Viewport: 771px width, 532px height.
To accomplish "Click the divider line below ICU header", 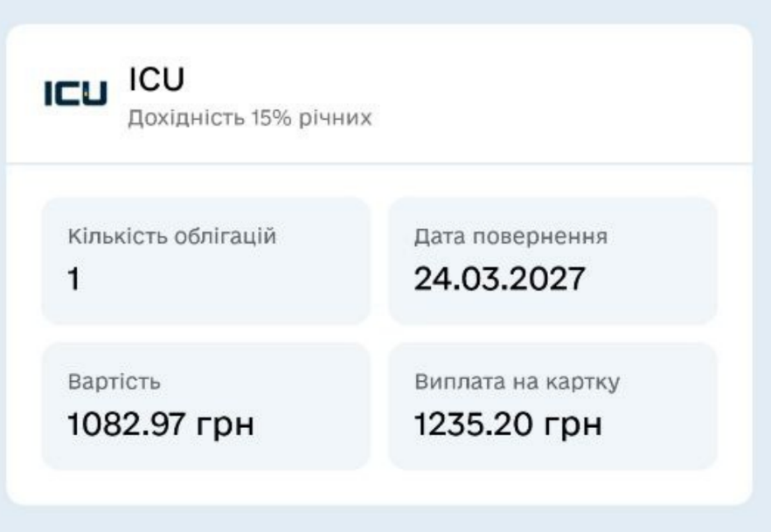I will click(x=379, y=162).
